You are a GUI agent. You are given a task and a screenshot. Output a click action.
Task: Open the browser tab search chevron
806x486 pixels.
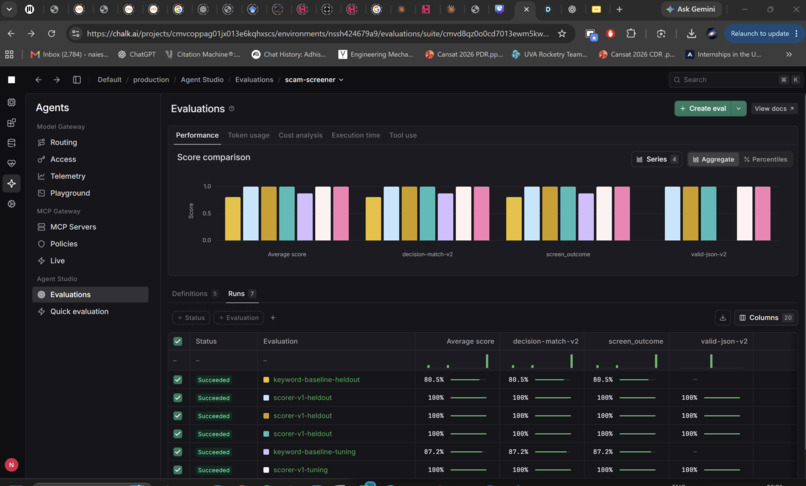pos(9,9)
